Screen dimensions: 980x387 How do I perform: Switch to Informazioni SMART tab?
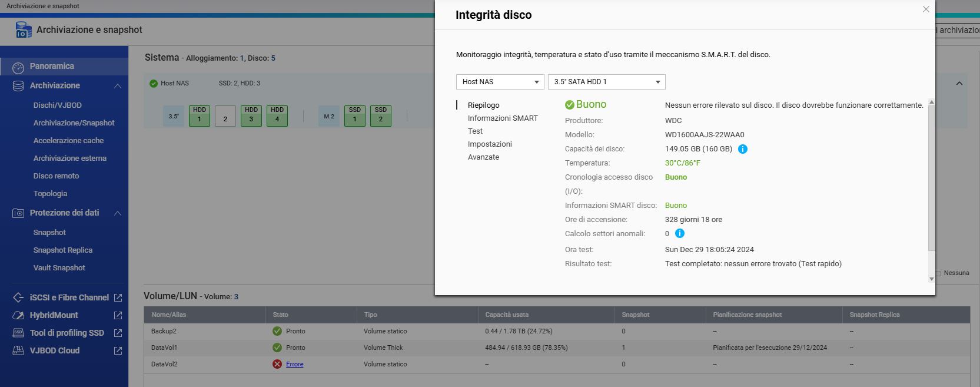pos(503,118)
